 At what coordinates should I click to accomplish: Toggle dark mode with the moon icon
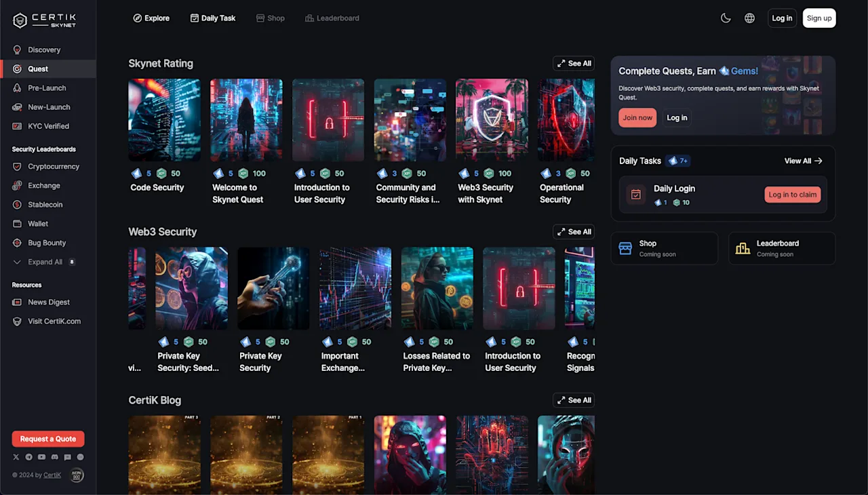pyautogui.click(x=726, y=18)
